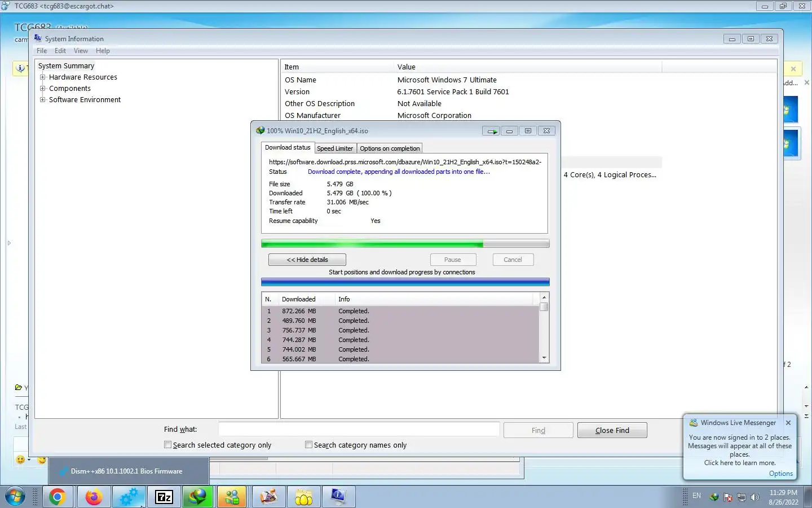Minimize the IDM download dialog
Viewport: 812px width, 508px height.
509,131
